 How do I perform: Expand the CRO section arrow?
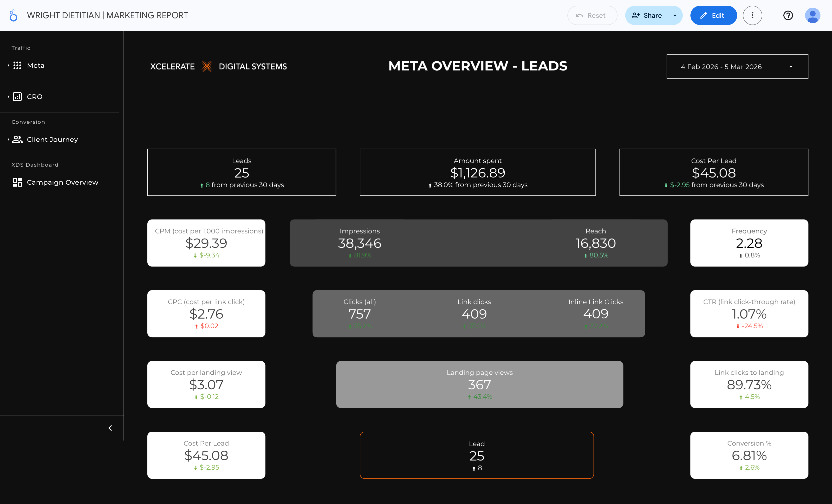click(x=8, y=97)
